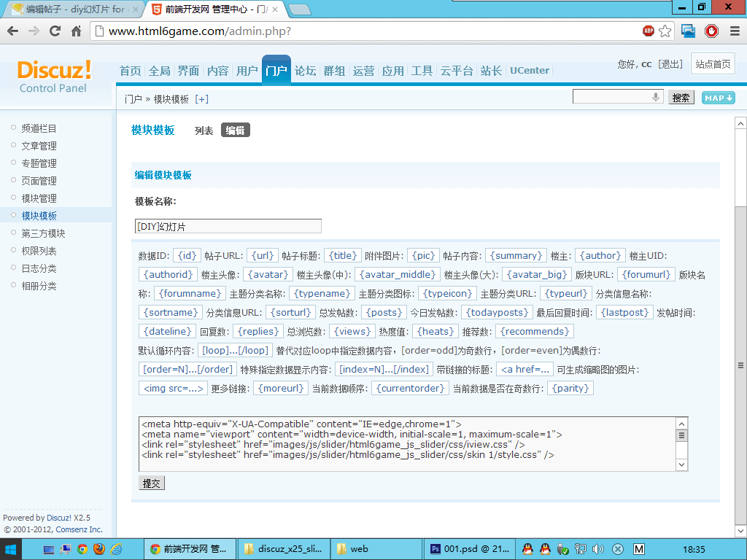Screen dimensions: 747x560
Task: Open 权限列表 in the sidebar
Action: 39,251
